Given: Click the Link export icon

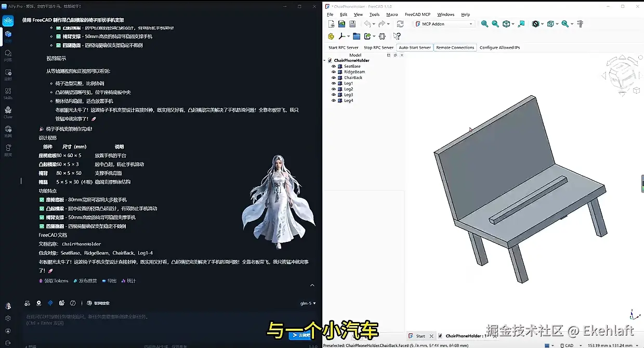Looking at the screenshot, I should point(367,36).
